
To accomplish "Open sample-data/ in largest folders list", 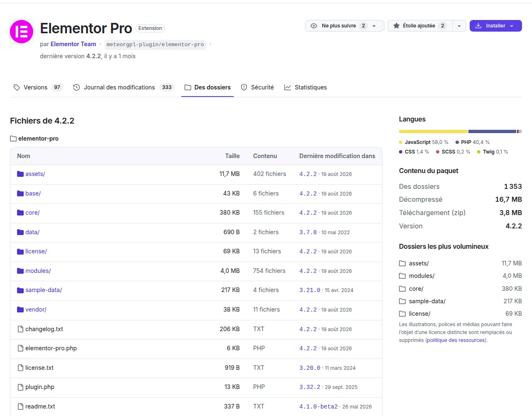I will pyautogui.click(x=427, y=301).
